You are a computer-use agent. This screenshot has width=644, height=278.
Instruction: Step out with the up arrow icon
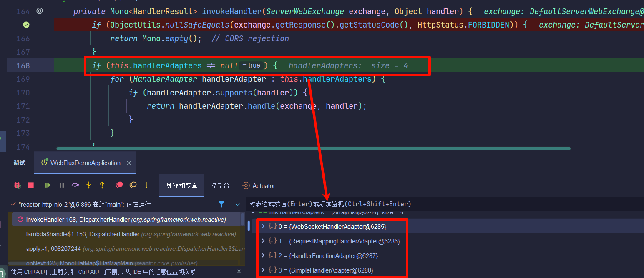click(102, 185)
